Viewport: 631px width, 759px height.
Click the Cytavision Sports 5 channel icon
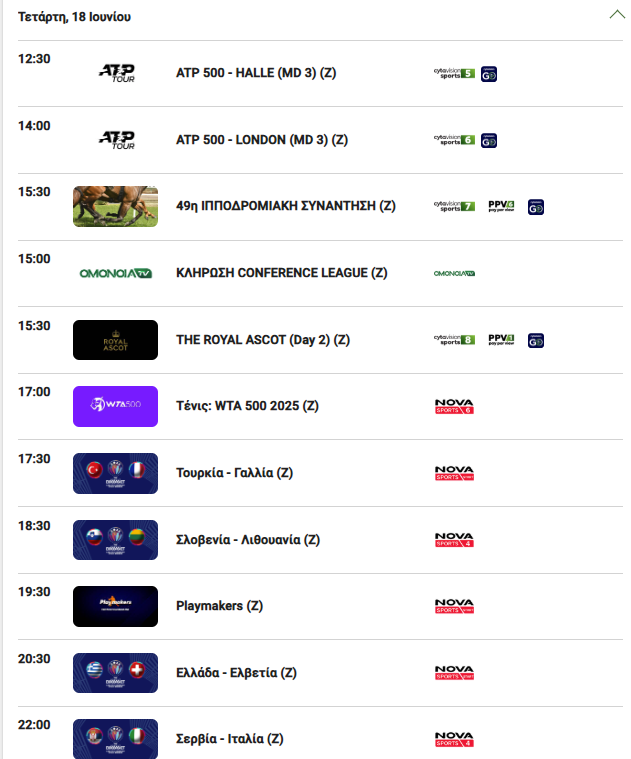454,73
